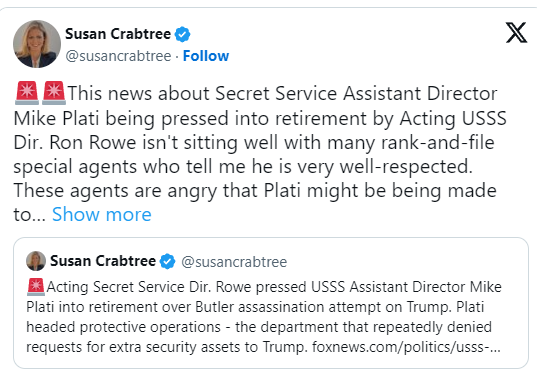Open the quoted tweet about the Butler assassination attempt

[271, 303]
